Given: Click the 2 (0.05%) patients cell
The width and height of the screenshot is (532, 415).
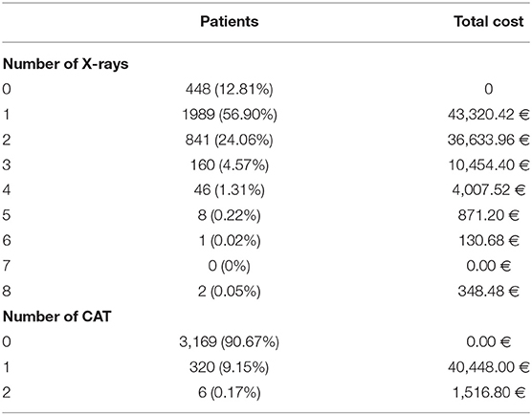Looking at the screenshot, I should 230,292.
